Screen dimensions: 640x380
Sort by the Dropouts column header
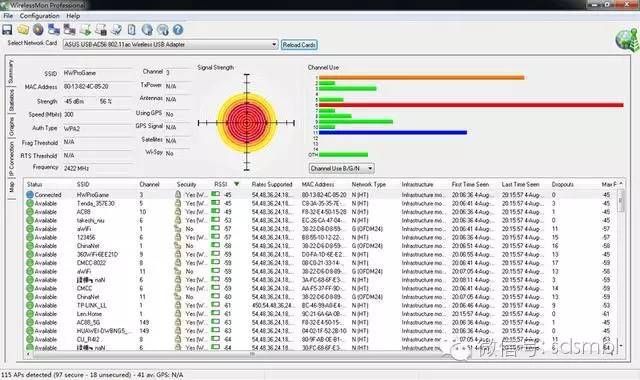pyautogui.click(x=562, y=184)
